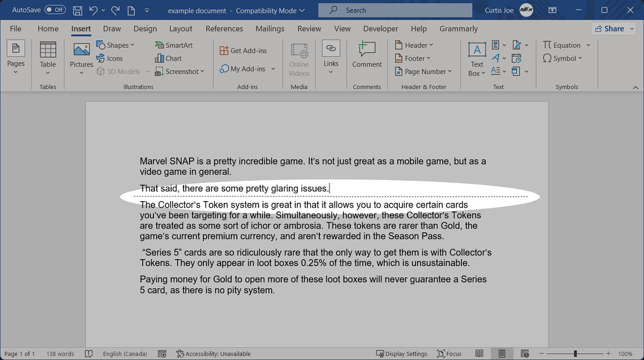
Task: Switch to the Draw tab
Action: click(x=112, y=28)
